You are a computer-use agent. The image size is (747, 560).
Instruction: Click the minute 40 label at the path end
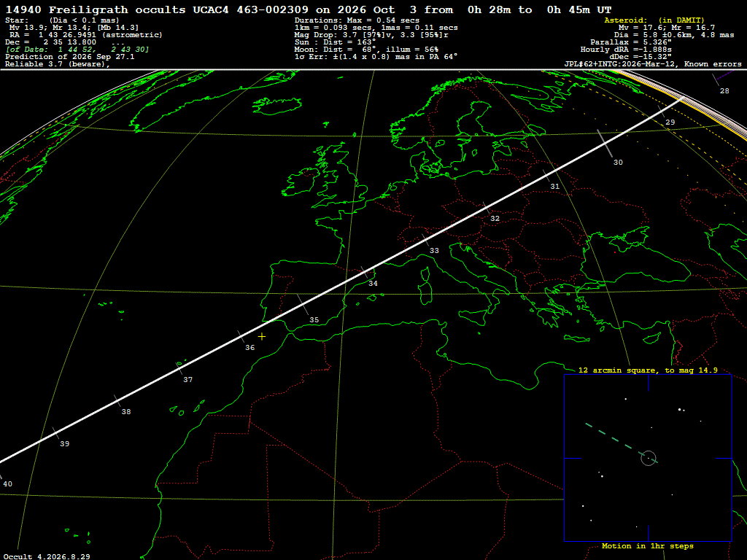coord(7,484)
